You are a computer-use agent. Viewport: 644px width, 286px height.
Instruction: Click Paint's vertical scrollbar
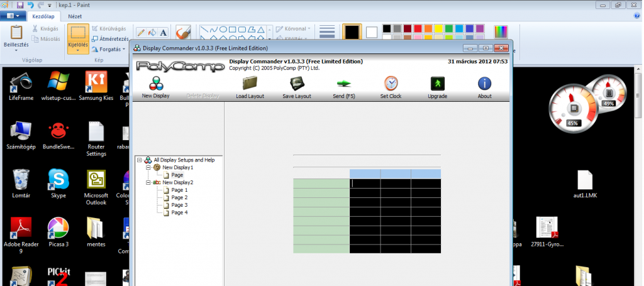[639, 177]
